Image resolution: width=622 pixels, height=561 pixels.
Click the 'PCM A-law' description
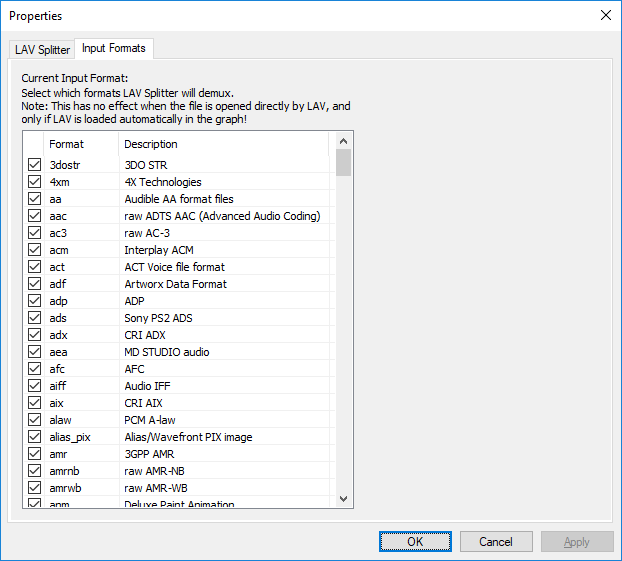(150, 420)
